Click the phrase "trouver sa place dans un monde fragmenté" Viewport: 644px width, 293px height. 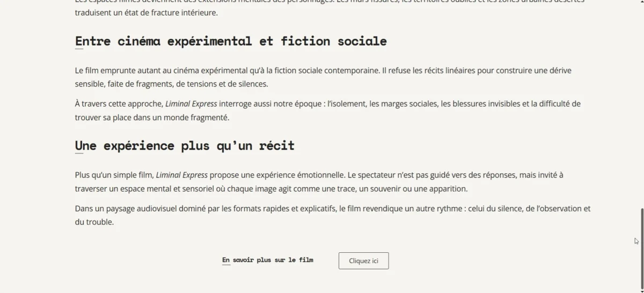pos(151,118)
